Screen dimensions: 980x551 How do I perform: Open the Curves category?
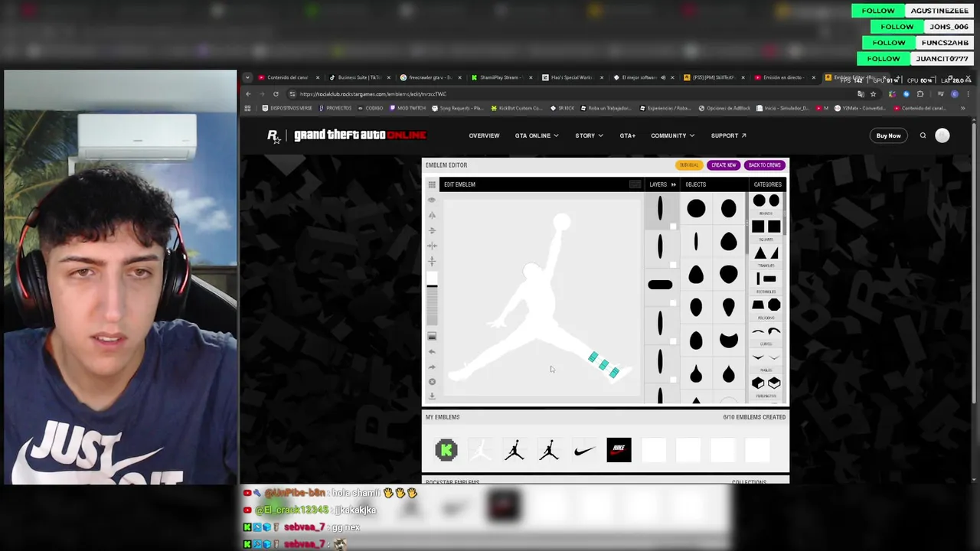766,333
